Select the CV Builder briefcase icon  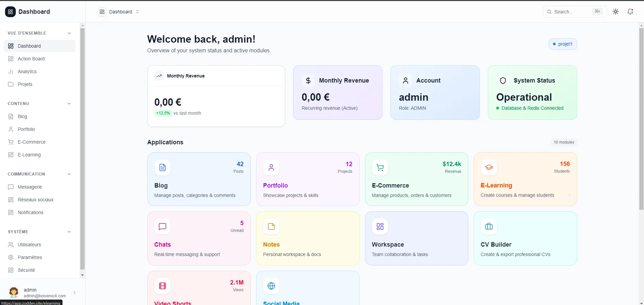tap(489, 226)
